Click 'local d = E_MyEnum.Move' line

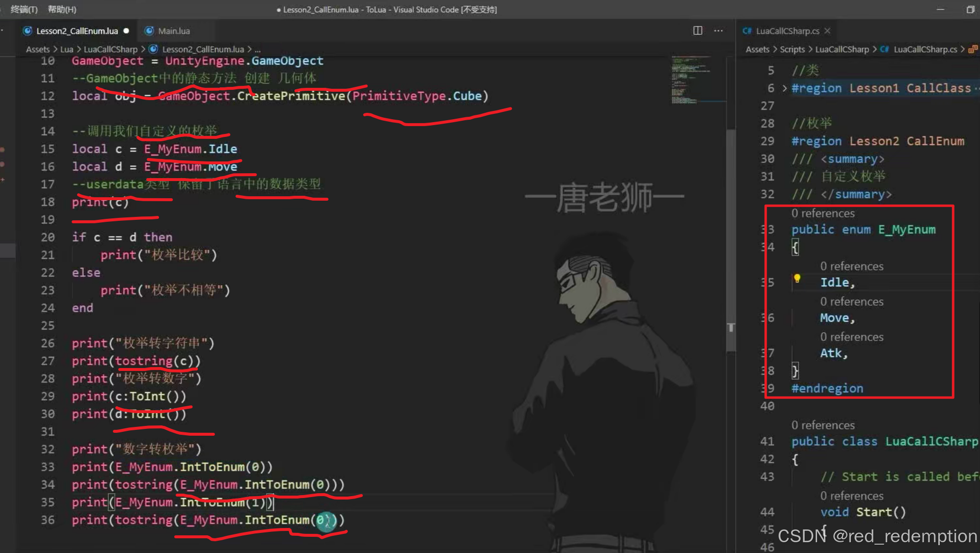[155, 167]
